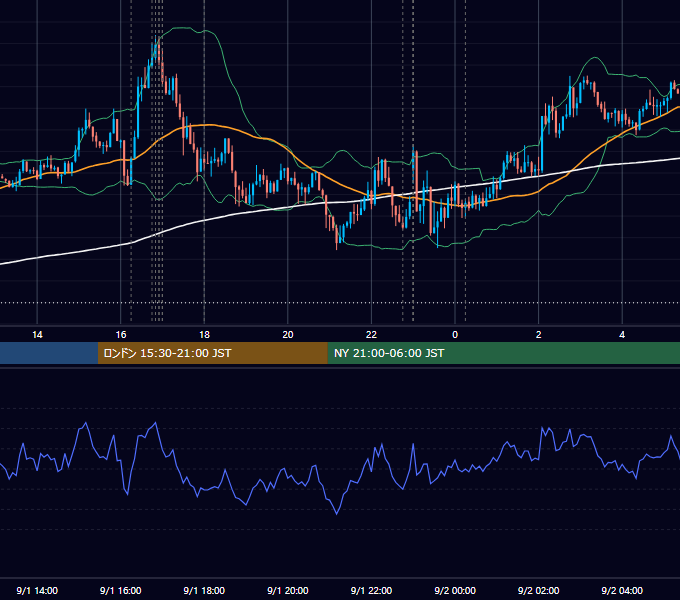
Task: Click the ロンドン 15:30-21:00 JST session bar
Action: 212,353
